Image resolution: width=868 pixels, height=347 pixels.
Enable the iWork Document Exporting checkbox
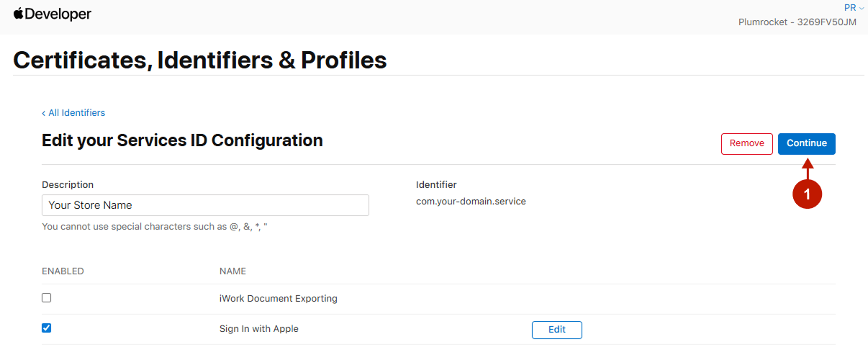[x=47, y=297]
